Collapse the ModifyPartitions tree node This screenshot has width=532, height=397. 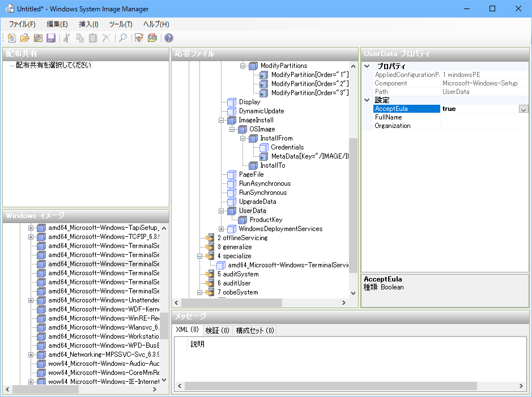click(x=242, y=66)
